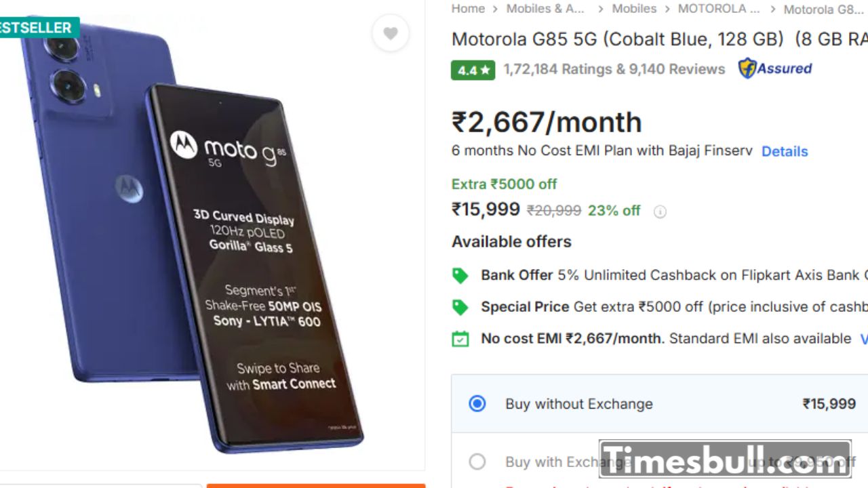This screenshot has width=868, height=488.
Task: Open Ratings & Reviews count link
Action: (x=614, y=69)
